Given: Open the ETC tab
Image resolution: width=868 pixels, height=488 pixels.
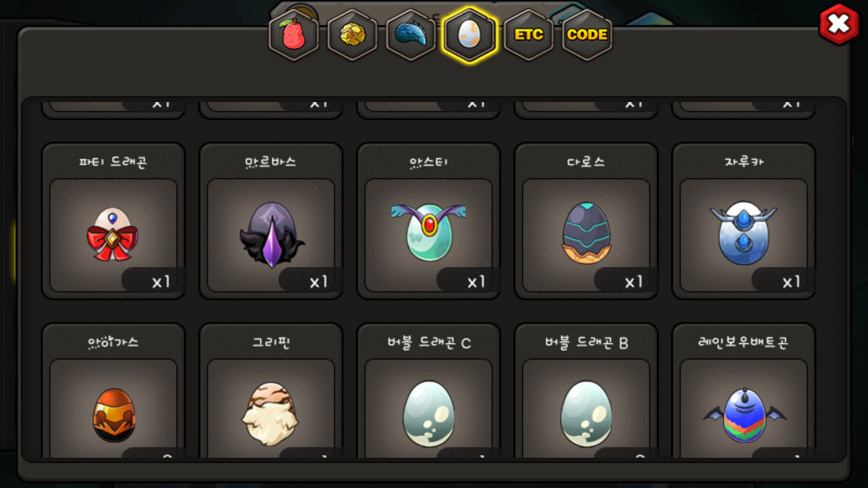Looking at the screenshot, I should point(528,35).
